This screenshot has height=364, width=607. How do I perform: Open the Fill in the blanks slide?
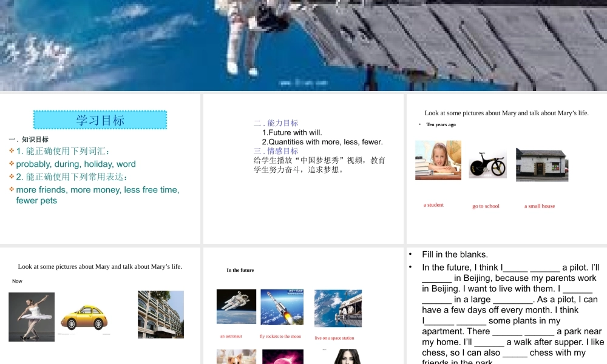(507, 306)
